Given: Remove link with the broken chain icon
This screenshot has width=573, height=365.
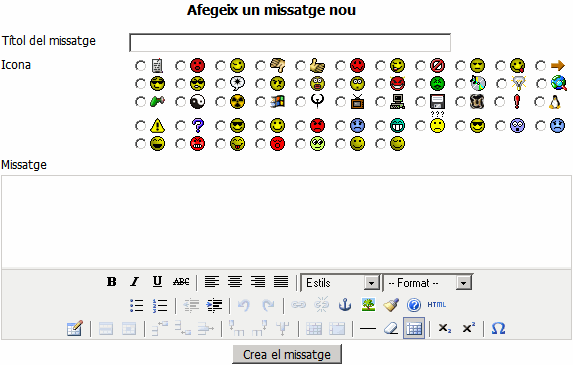Looking at the screenshot, I should tap(321, 305).
